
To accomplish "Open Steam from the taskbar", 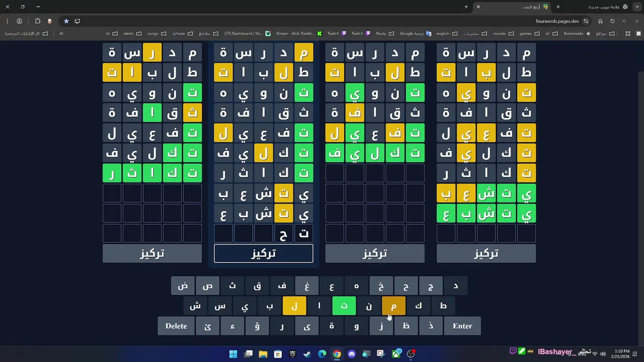I will (x=307, y=354).
